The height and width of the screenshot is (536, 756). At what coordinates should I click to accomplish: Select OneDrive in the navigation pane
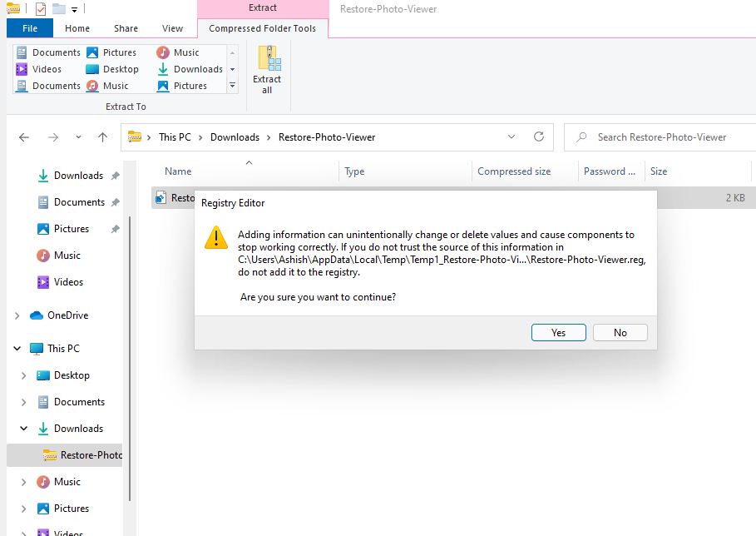tap(59, 315)
